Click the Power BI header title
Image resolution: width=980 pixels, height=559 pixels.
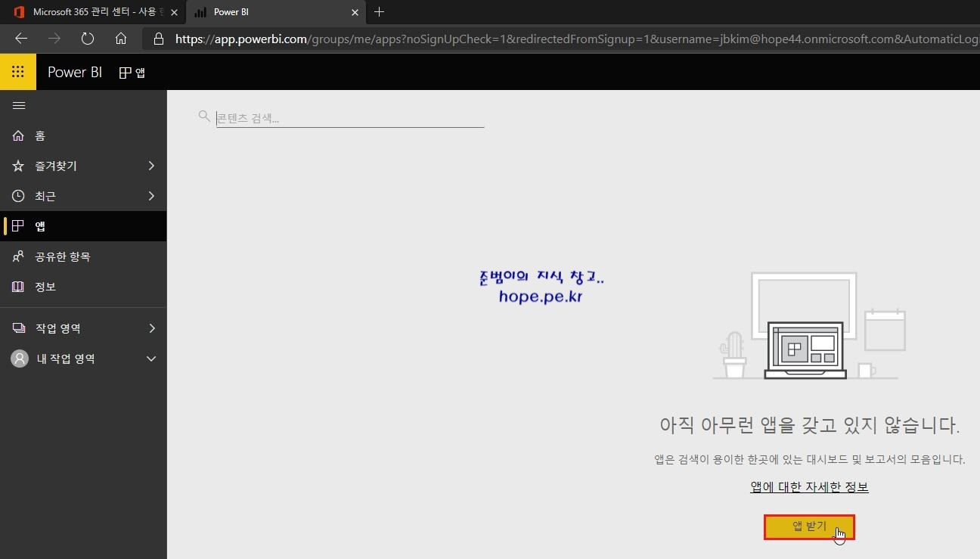click(x=75, y=72)
